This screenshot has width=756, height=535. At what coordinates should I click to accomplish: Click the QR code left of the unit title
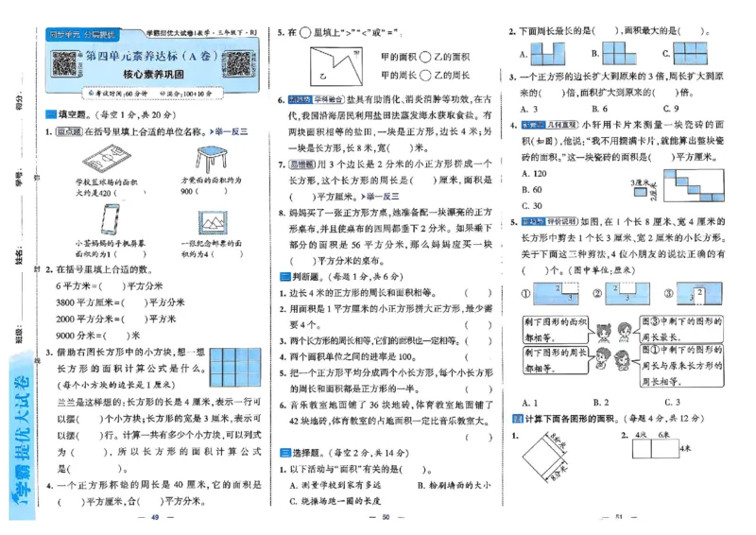tap(64, 62)
